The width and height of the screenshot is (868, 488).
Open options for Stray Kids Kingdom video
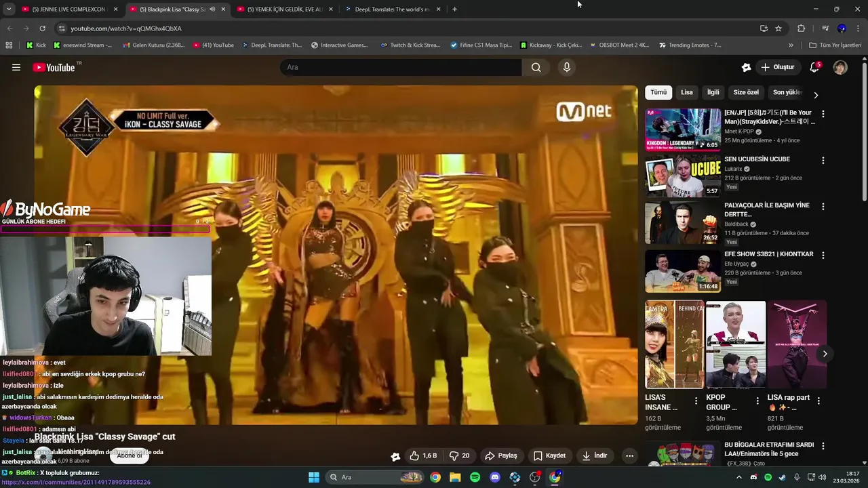(x=823, y=115)
